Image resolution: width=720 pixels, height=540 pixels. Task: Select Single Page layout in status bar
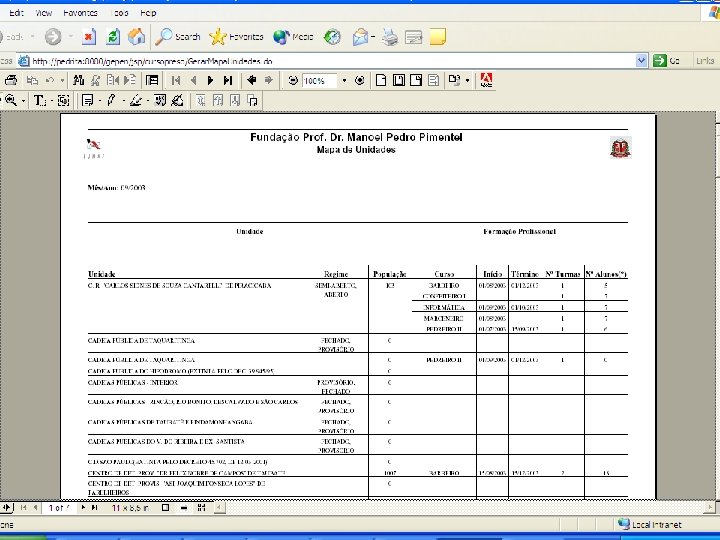tap(166, 508)
